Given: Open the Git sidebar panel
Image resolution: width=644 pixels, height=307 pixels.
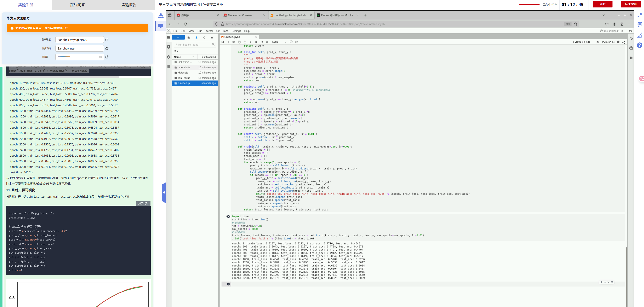Looking at the screenshot, I should 169,57.
